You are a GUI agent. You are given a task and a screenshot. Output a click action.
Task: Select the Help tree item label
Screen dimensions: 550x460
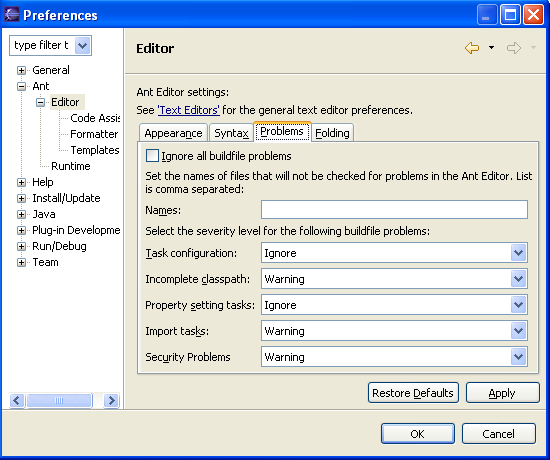click(43, 182)
